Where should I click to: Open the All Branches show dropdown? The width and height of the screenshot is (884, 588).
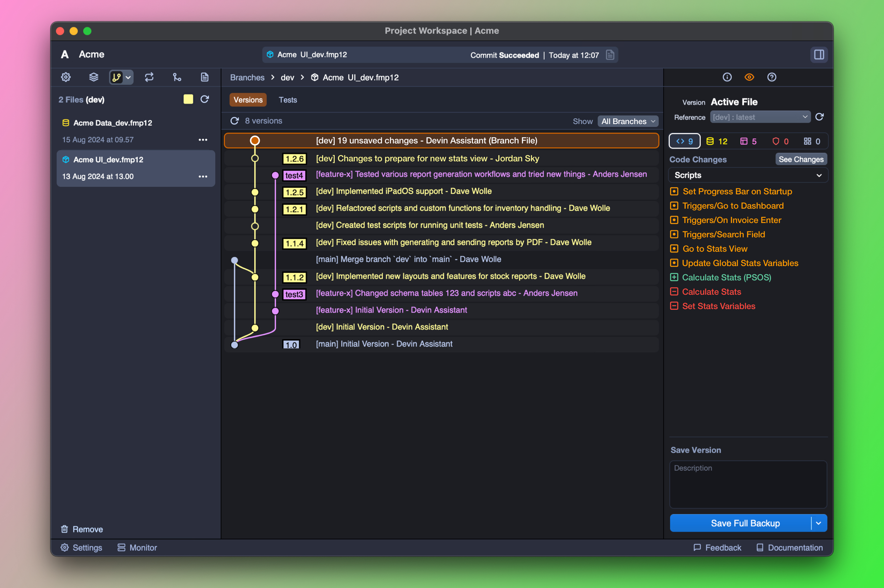pyautogui.click(x=628, y=121)
